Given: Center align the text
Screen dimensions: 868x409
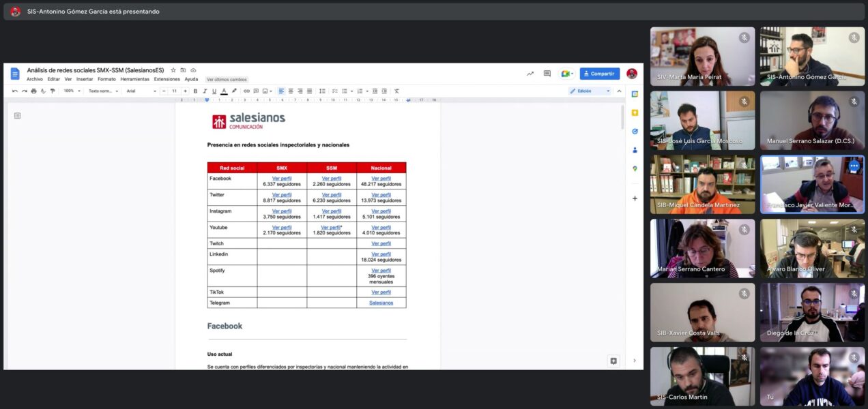Looking at the screenshot, I should (x=291, y=91).
